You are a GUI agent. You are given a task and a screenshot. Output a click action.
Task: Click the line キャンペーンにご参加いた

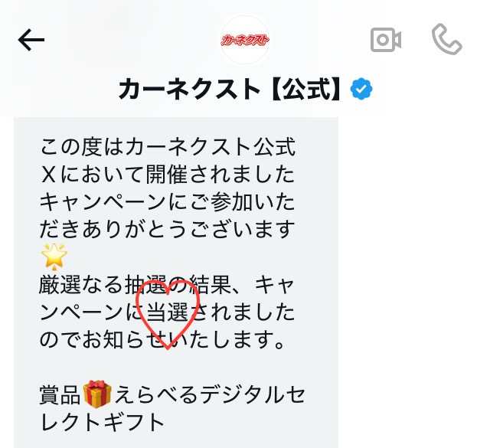click(167, 201)
